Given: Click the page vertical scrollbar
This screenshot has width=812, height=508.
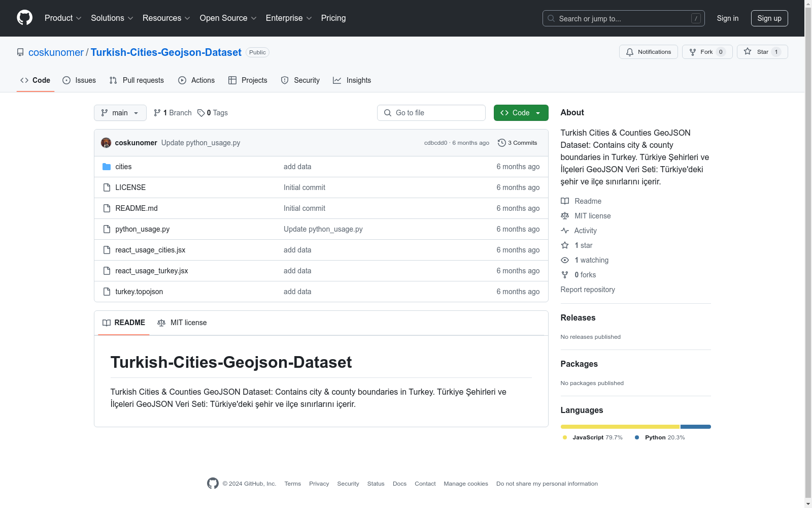Looking at the screenshot, I should 808,254.
